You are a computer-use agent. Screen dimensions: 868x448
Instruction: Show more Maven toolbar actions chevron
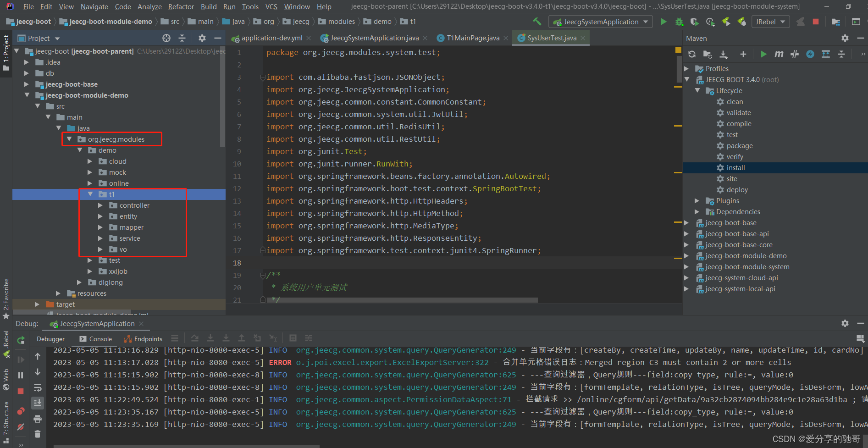[x=862, y=54]
